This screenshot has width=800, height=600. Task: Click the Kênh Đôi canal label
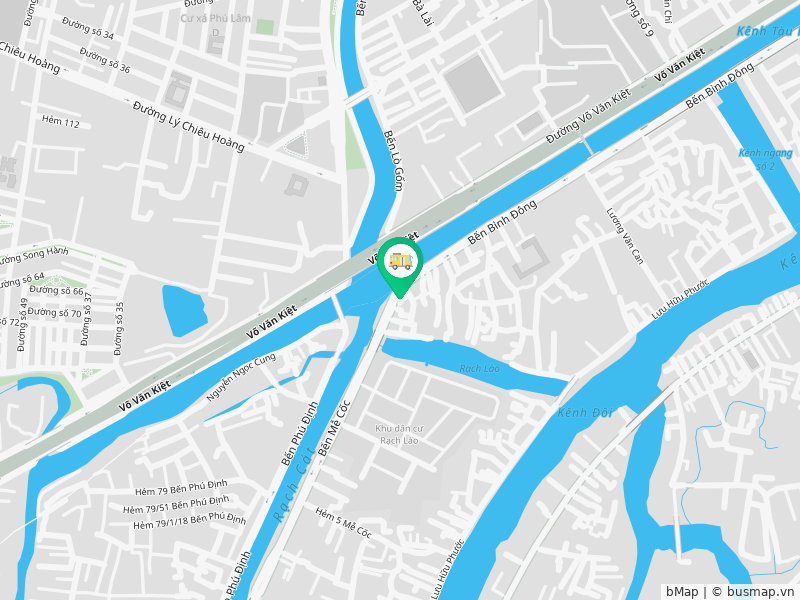[584, 412]
